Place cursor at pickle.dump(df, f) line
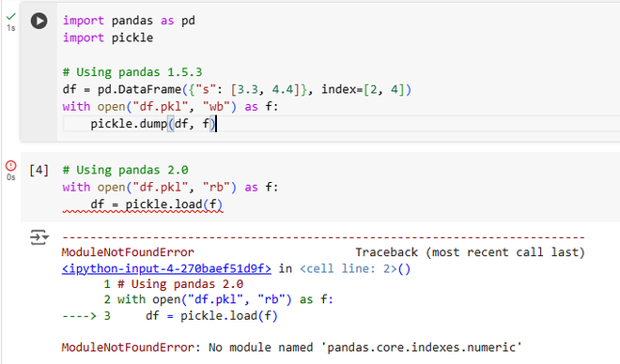The width and height of the screenshot is (620, 364). click(x=152, y=124)
